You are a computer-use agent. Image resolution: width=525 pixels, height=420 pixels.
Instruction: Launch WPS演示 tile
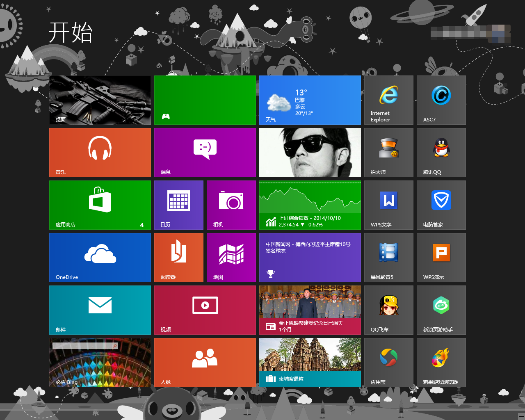point(441,258)
